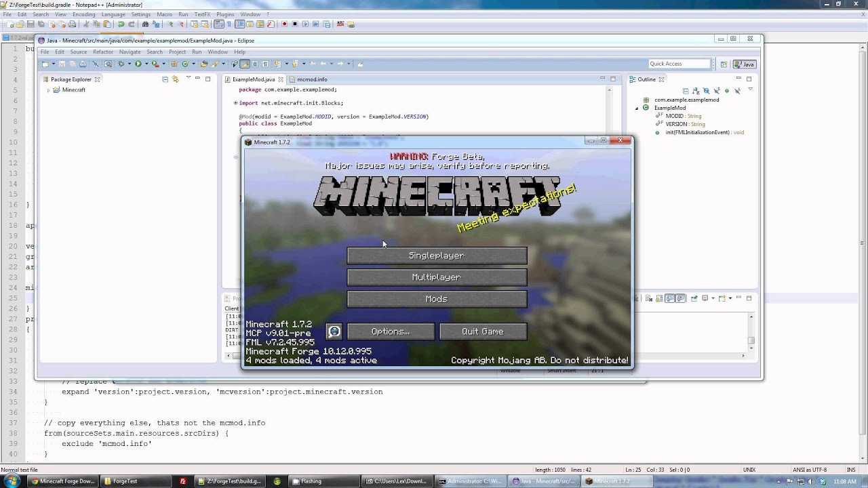Open the Eclipse Source menu
868x488 pixels.
pyautogui.click(x=79, y=52)
